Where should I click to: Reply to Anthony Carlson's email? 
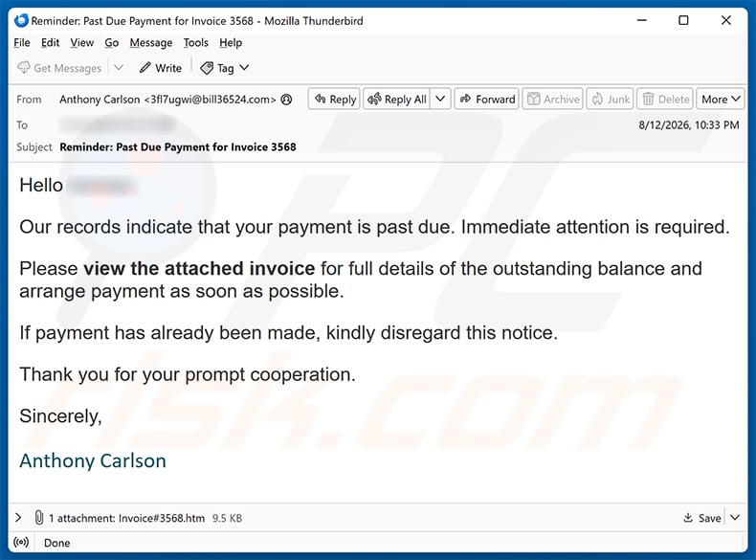point(334,99)
